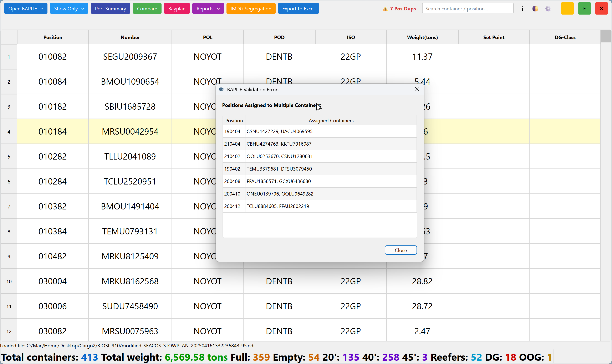Click the Close button in the dialog

pyautogui.click(x=401, y=250)
